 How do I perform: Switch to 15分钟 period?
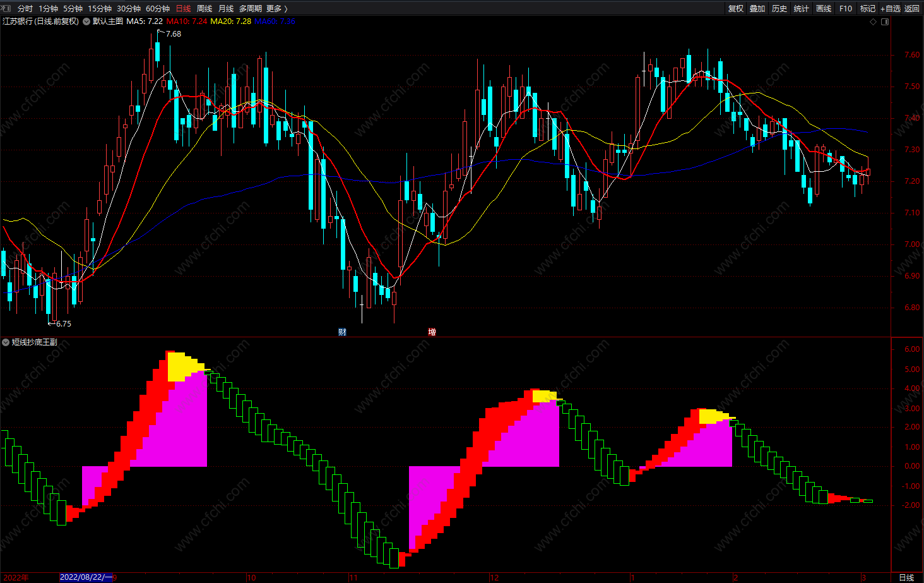pos(100,8)
